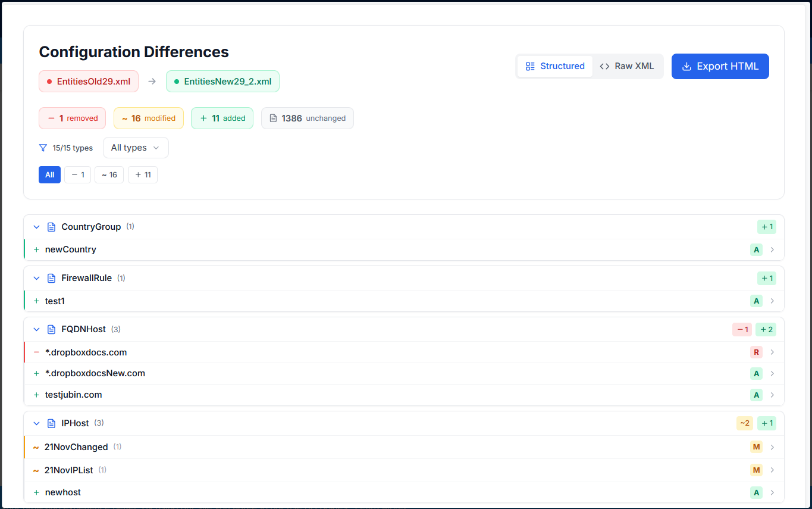Open the All types dropdown
The image size is (812, 509).
point(136,148)
